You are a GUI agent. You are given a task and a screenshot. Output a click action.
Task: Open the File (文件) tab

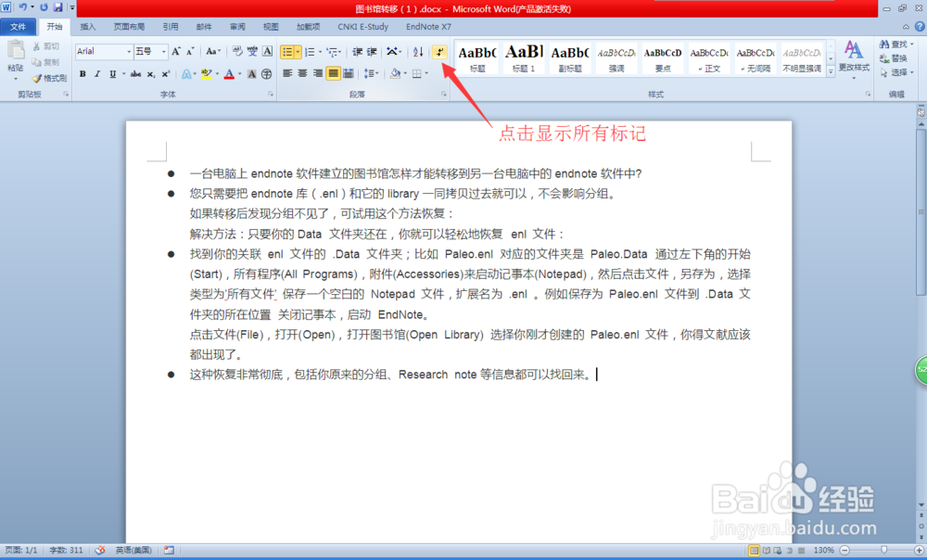point(18,27)
